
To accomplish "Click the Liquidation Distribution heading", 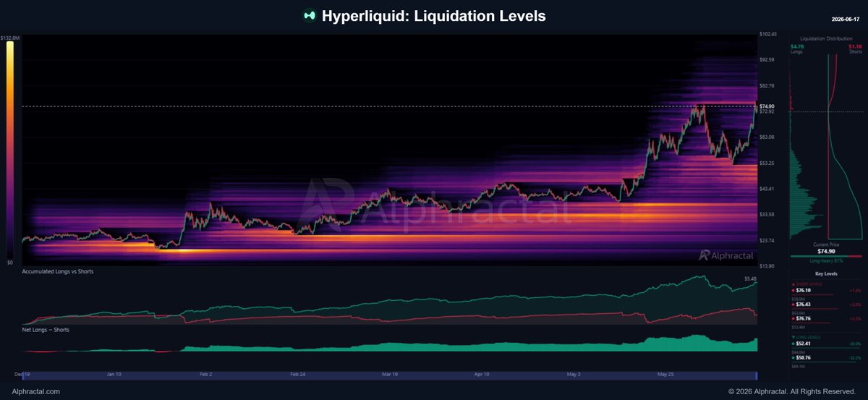I will (825, 38).
